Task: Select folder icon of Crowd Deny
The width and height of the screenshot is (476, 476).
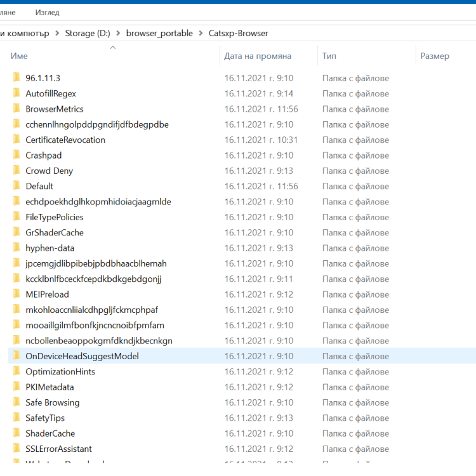Action: [x=17, y=171]
